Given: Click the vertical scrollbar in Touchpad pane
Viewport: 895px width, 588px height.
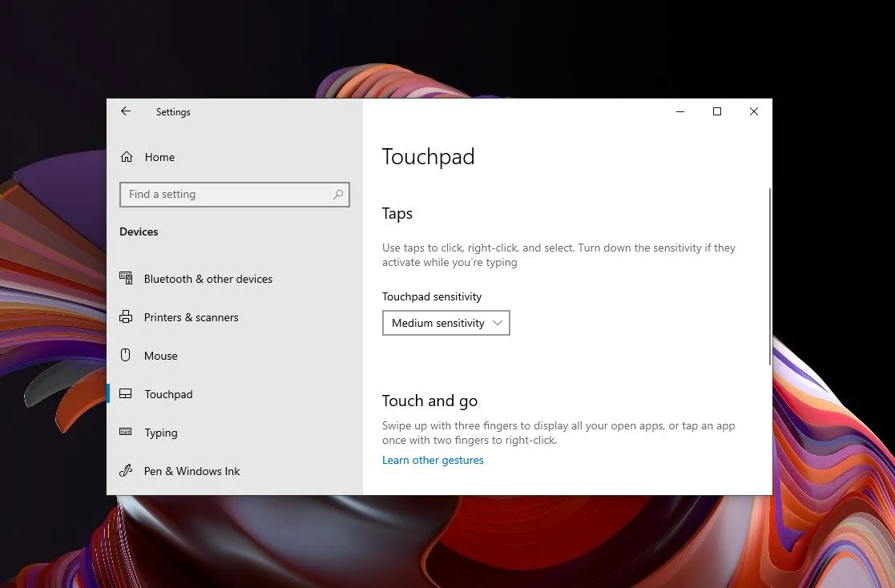Looking at the screenshot, I should pyautogui.click(x=769, y=276).
